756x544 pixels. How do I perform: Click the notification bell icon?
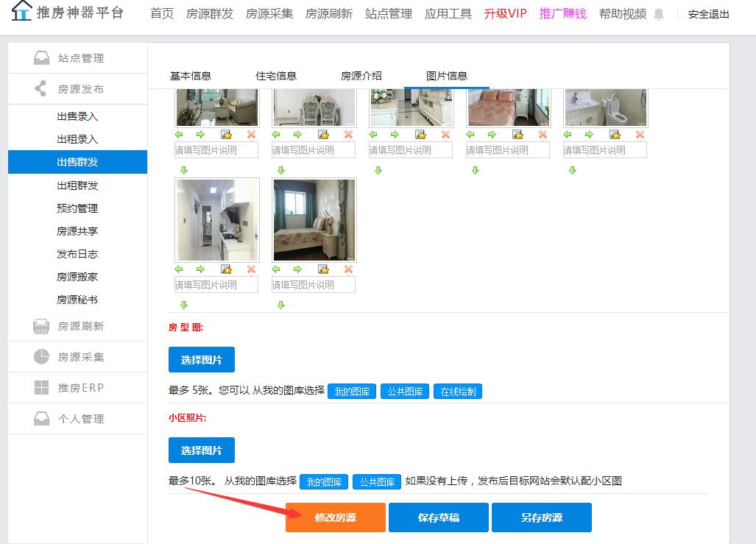coord(659,14)
